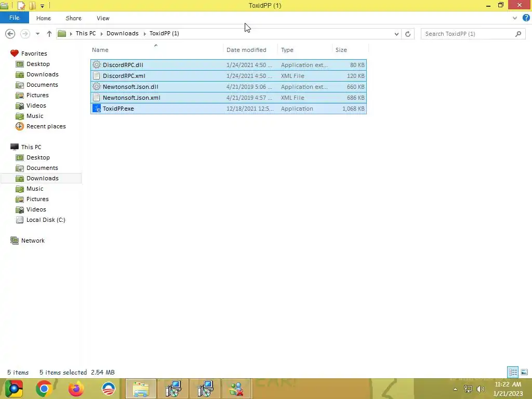Open Documents under Favorites
Viewport: 532px width, 399px height.
click(x=42, y=85)
